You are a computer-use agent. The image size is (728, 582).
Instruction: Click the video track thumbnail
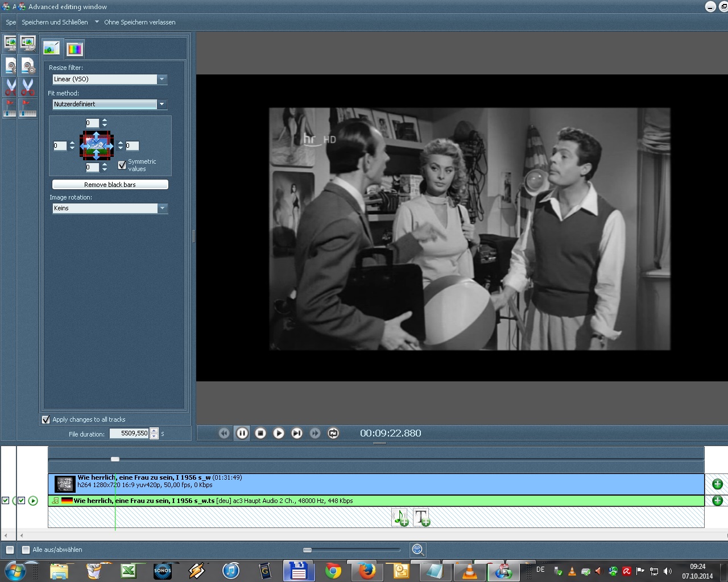(x=65, y=484)
